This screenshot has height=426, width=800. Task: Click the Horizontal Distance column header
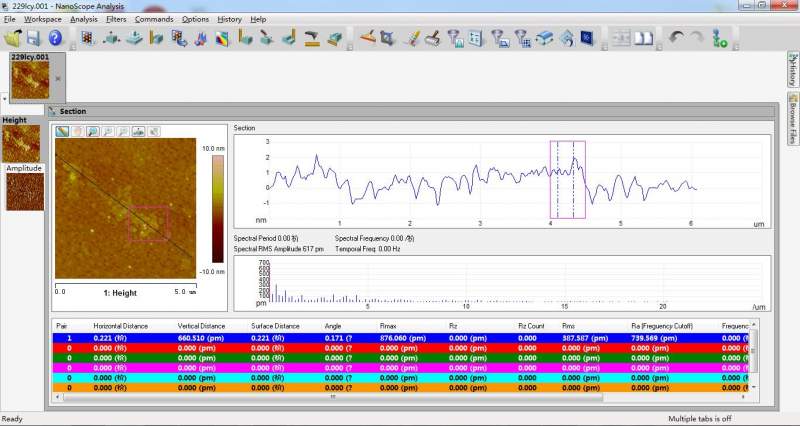(x=118, y=325)
